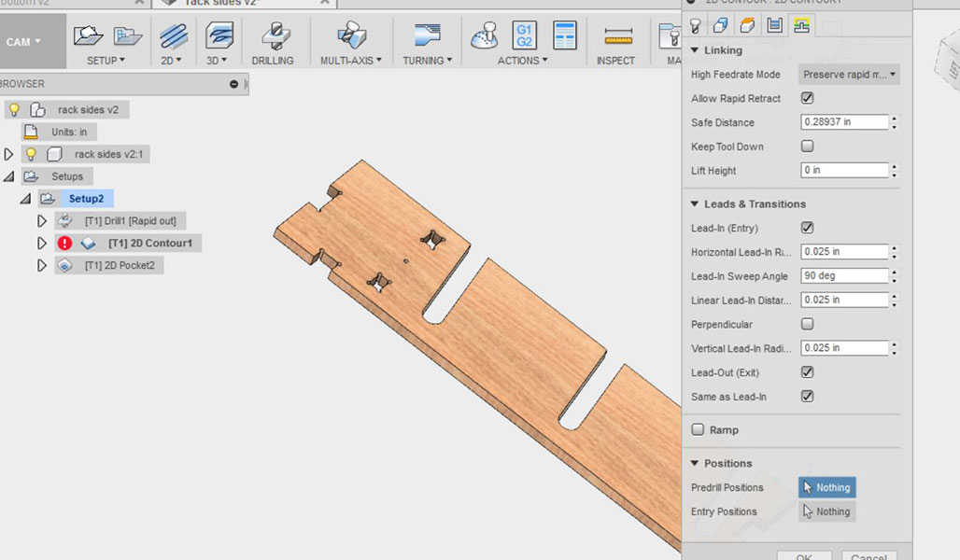This screenshot has width=960, height=560.
Task: Click the 3D milling strategies icon
Action: (219, 36)
